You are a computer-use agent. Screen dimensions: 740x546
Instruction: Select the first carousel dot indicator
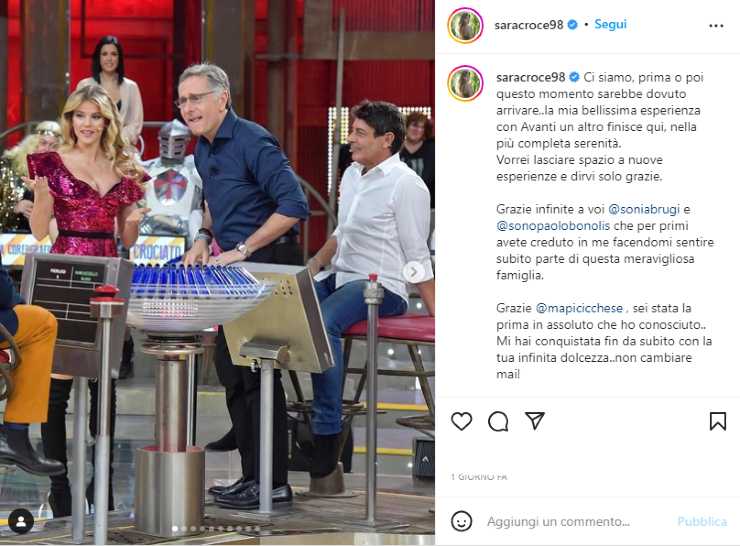(175, 529)
